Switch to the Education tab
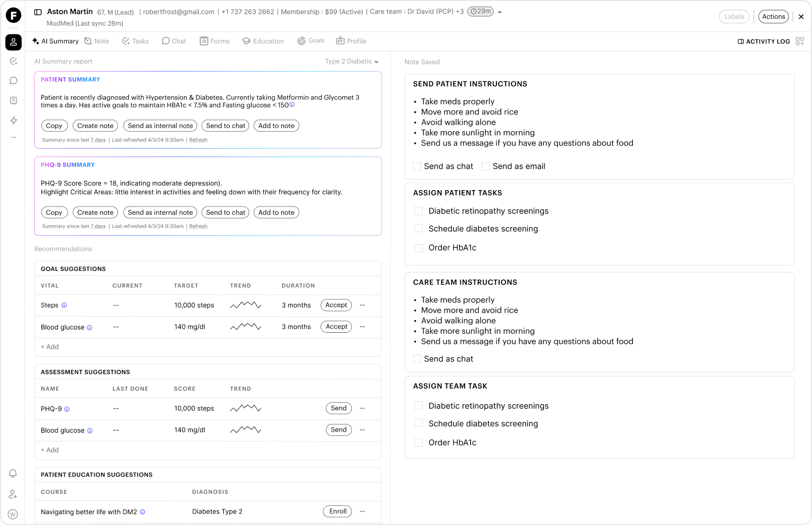Viewport: 812px width, 525px height. coord(263,41)
